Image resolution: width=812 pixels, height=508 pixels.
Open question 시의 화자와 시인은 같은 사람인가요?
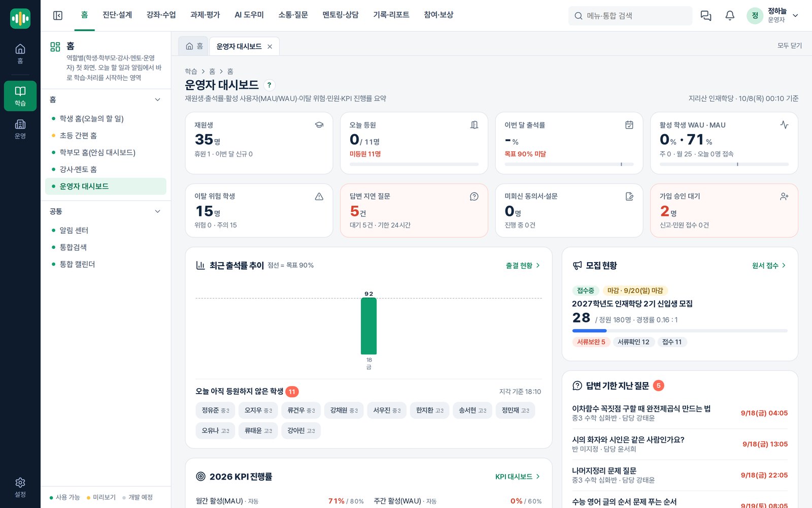(680, 444)
